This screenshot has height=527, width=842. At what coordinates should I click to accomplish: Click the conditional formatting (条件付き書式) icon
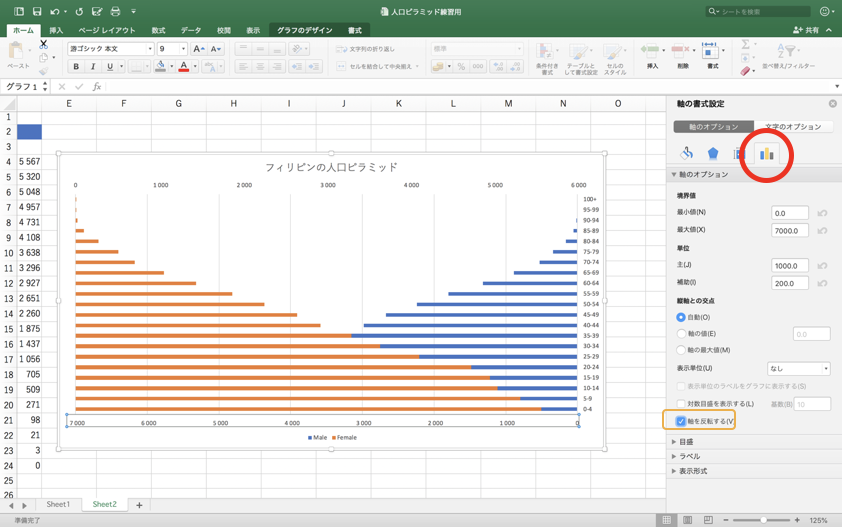click(x=546, y=52)
